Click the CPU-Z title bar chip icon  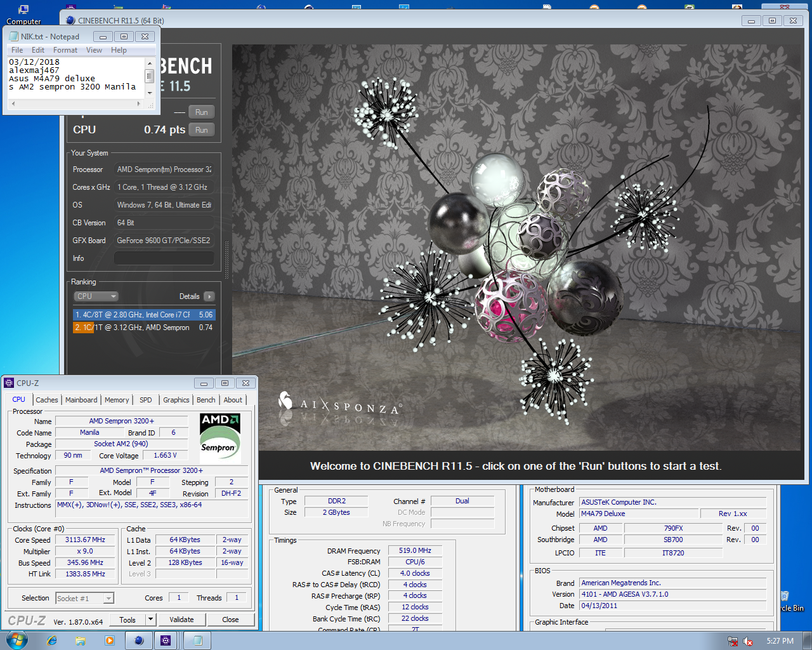pos(9,383)
